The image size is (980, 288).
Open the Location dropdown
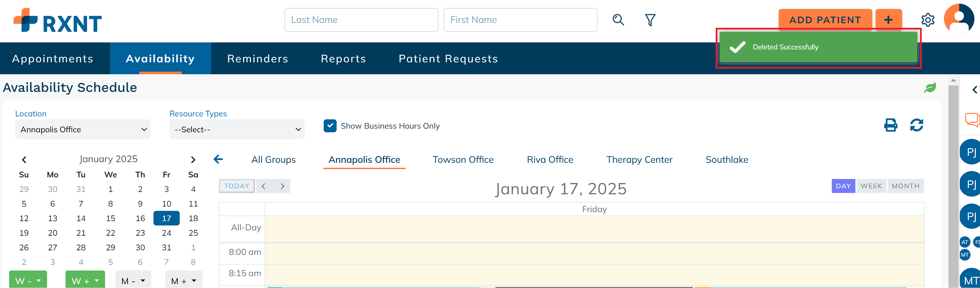click(x=83, y=130)
